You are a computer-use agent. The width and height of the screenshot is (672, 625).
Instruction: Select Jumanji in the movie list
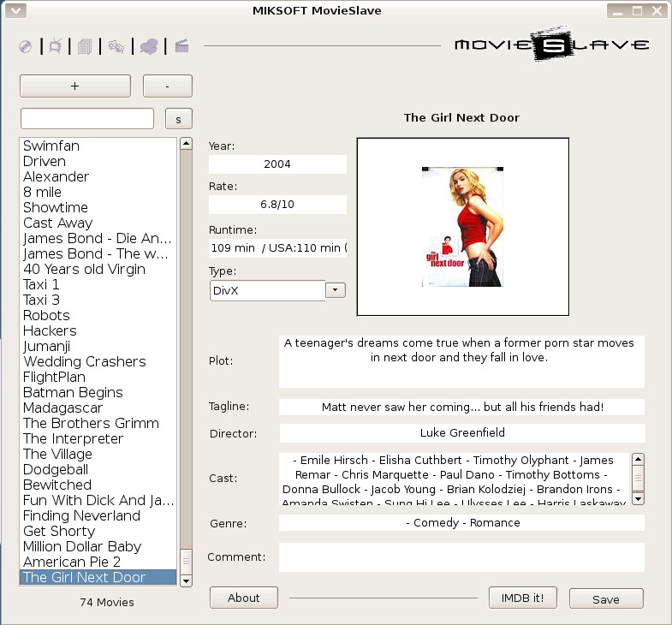pyautogui.click(x=98, y=347)
